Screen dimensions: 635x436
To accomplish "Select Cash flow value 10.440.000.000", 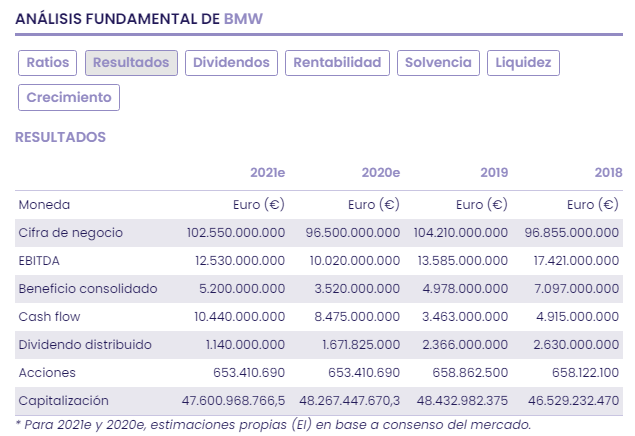I will [240, 317].
